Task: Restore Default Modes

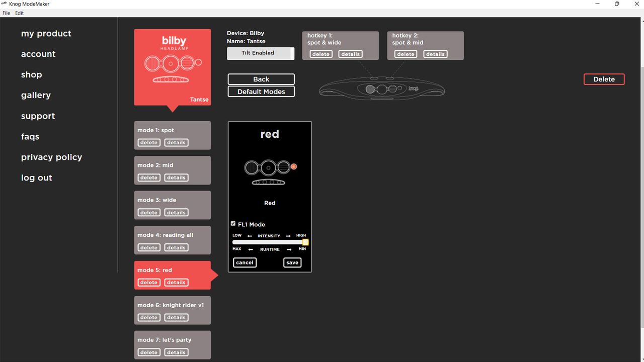Action: pyautogui.click(x=261, y=92)
